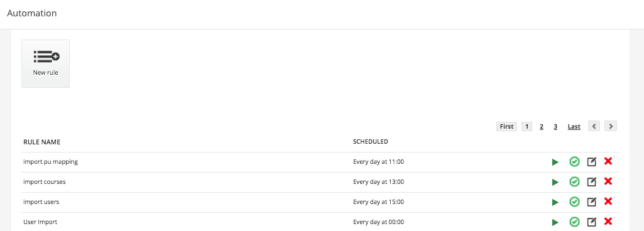The image size is (644, 231).
Task: Run the import pu mapping rule
Action: point(555,162)
